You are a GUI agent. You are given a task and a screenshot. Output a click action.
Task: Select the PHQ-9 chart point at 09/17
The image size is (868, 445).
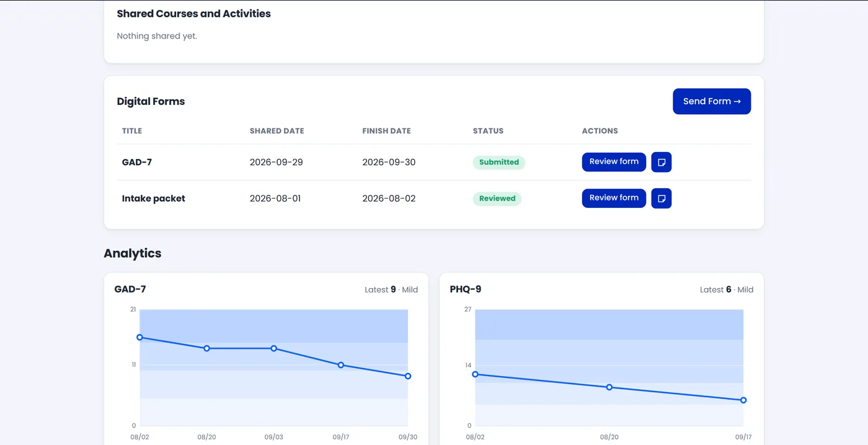point(743,400)
